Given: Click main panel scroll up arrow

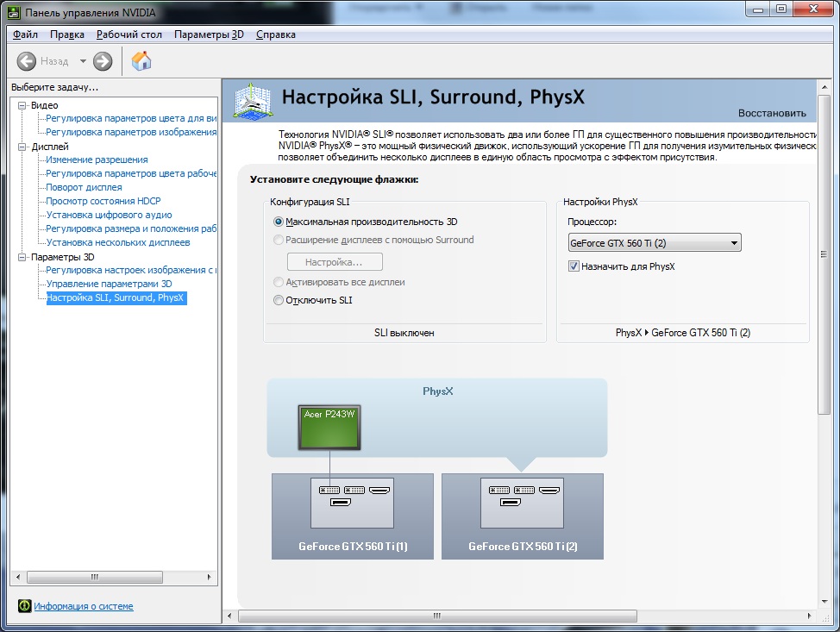Looking at the screenshot, I should [x=824, y=86].
